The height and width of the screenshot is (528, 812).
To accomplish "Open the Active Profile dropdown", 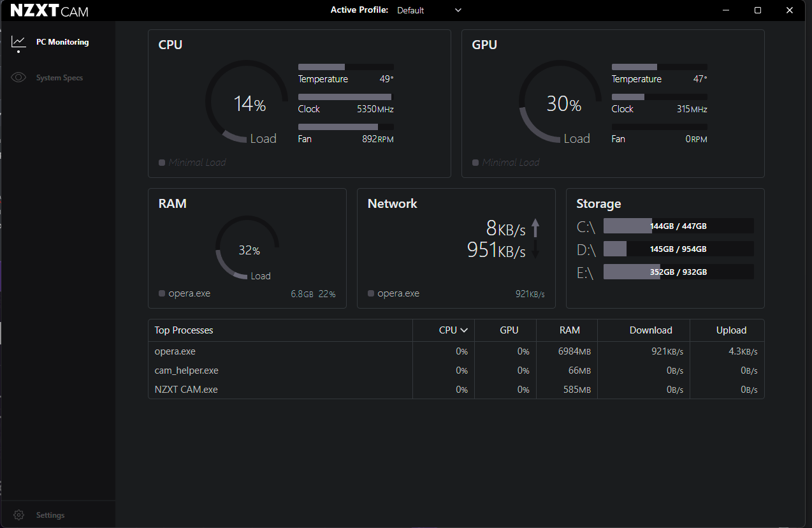I will click(x=429, y=10).
